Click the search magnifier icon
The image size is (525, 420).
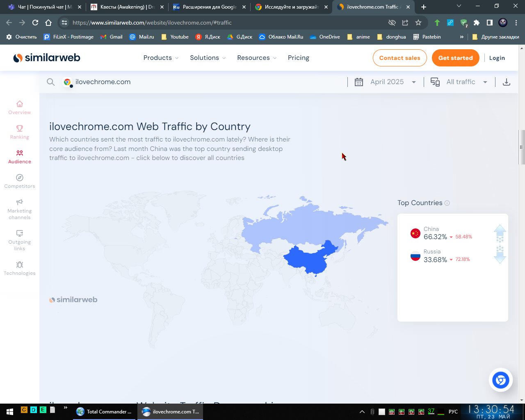coord(50,82)
